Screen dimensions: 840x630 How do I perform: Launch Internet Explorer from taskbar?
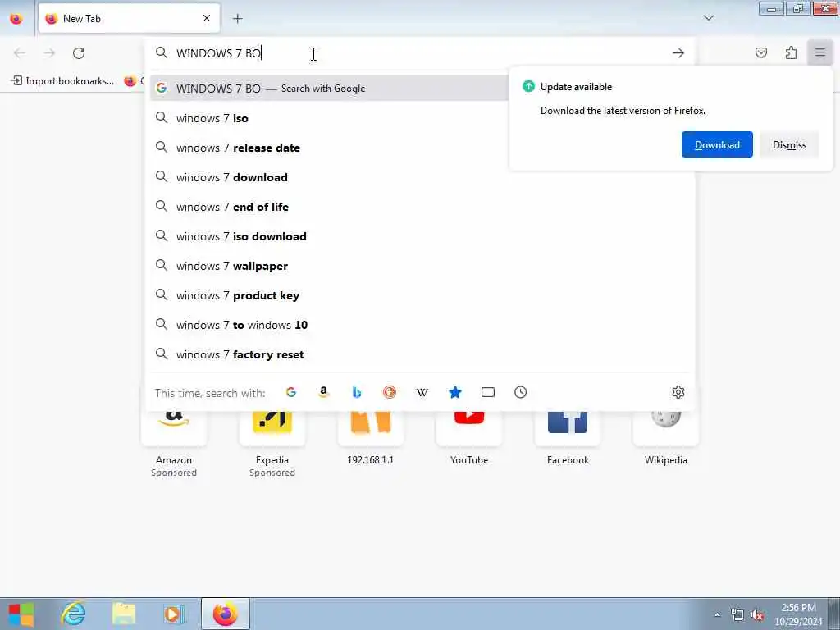point(73,614)
